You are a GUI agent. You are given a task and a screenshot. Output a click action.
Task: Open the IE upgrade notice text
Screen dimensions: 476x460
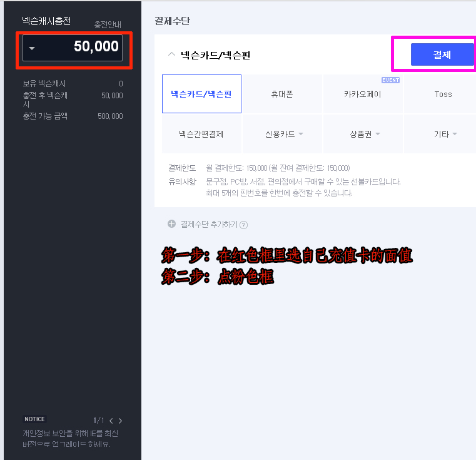pos(71,439)
